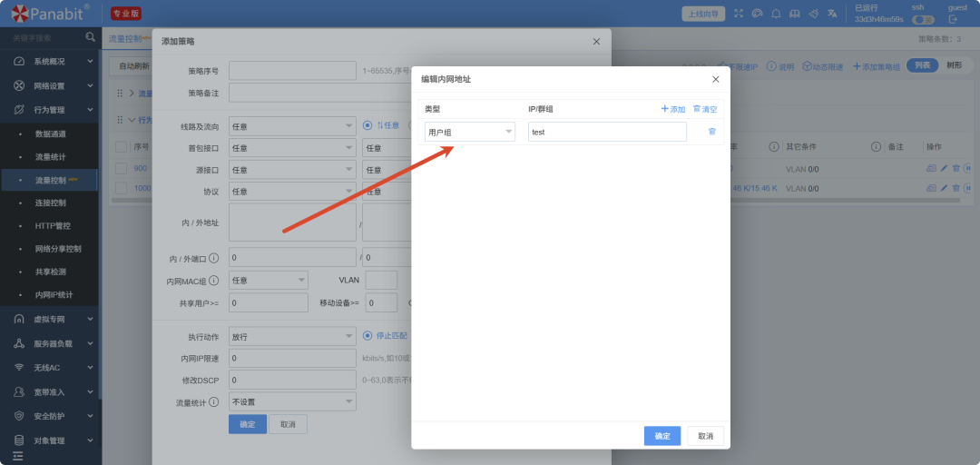Close the 添加策略 dialog

click(596, 41)
